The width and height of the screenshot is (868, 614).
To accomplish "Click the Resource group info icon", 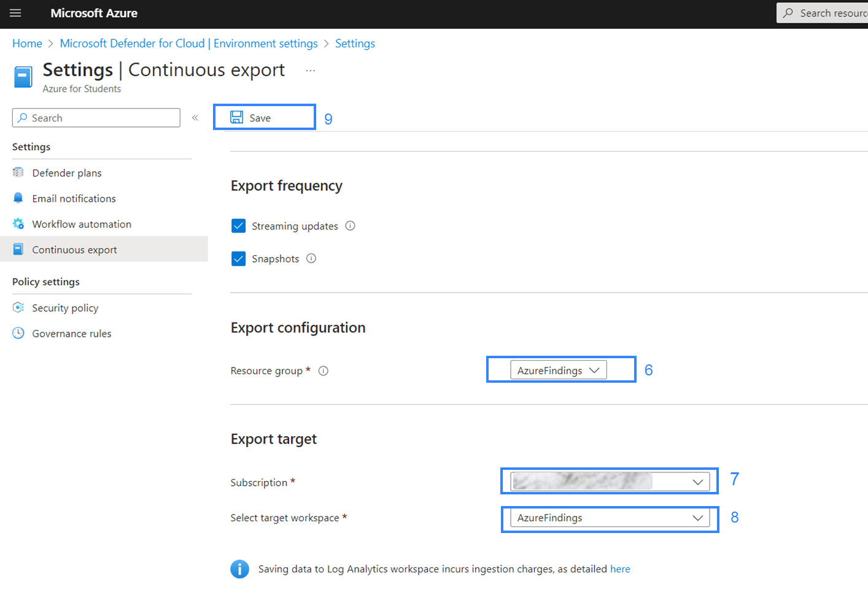I will (x=324, y=370).
